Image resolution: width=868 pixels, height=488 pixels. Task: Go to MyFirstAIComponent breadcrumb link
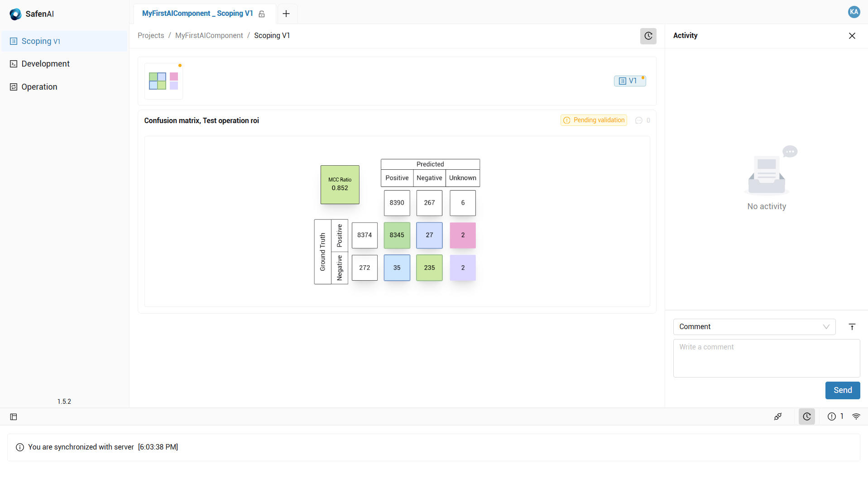click(209, 36)
